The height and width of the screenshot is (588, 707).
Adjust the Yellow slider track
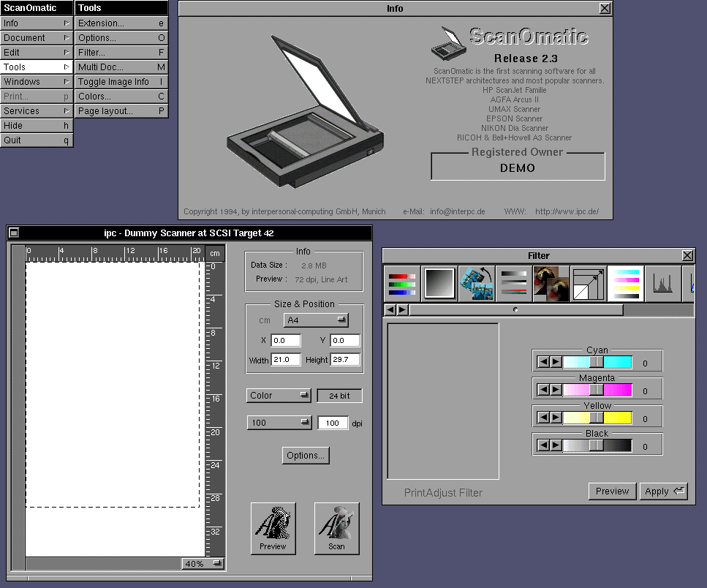597,418
